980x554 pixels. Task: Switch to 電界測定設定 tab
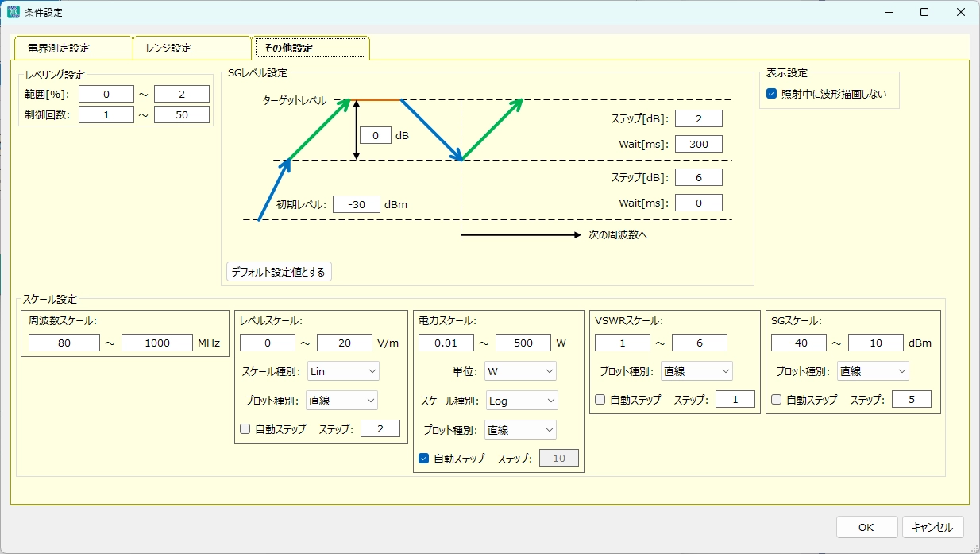[x=73, y=48]
